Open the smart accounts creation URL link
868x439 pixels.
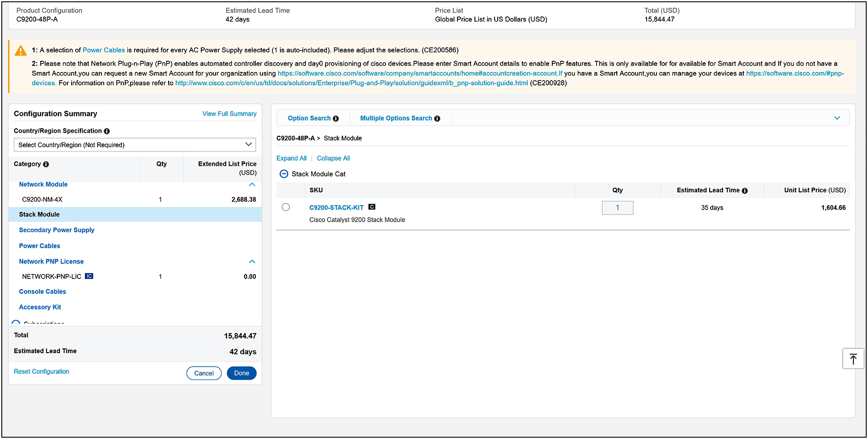420,73
